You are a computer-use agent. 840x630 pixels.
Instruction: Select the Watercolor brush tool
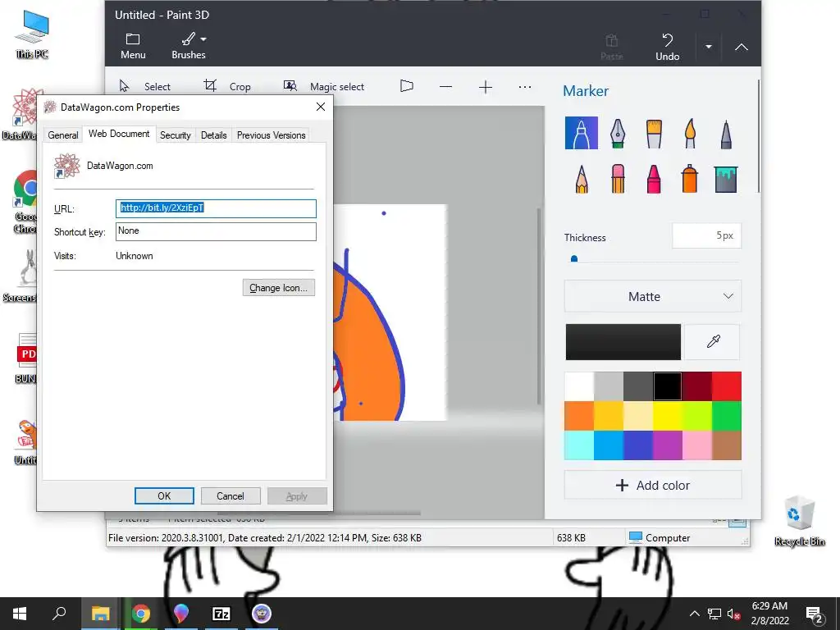tap(690, 133)
